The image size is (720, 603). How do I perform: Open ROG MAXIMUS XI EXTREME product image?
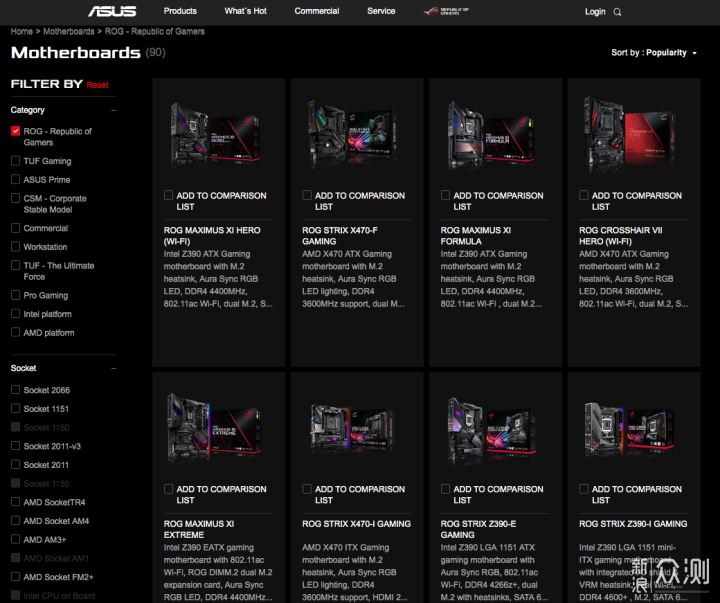click(215, 428)
